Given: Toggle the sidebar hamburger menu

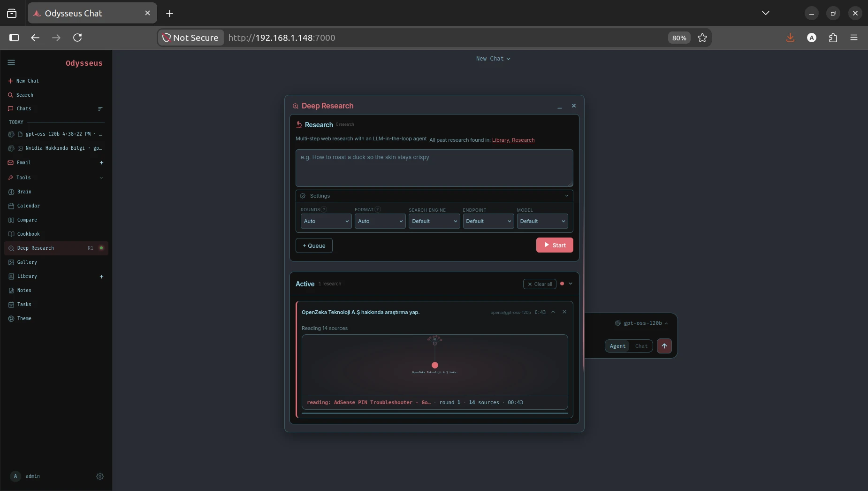Looking at the screenshot, I should click(11, 62).
